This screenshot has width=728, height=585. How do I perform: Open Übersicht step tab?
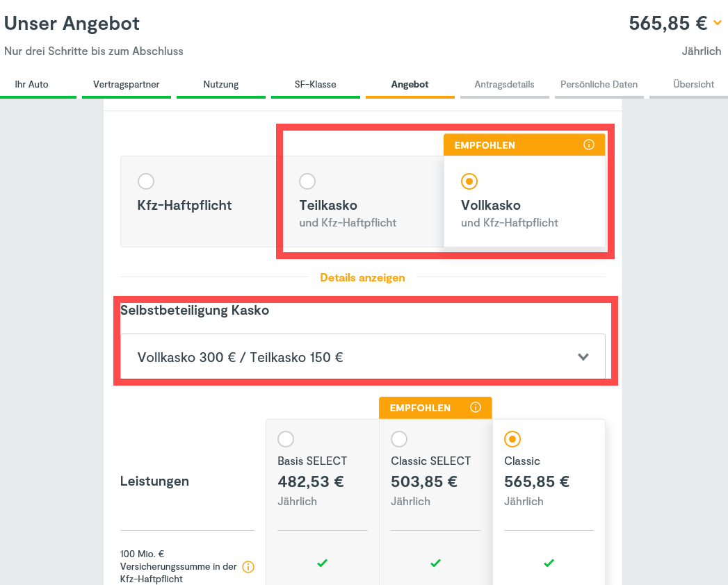pos(694,85)
